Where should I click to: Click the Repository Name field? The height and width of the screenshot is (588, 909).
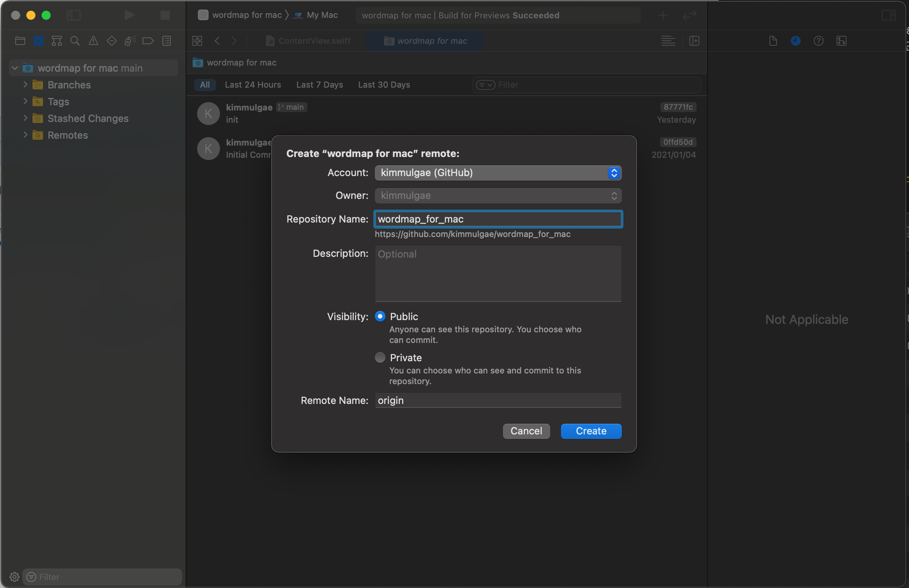click(498, 219)
